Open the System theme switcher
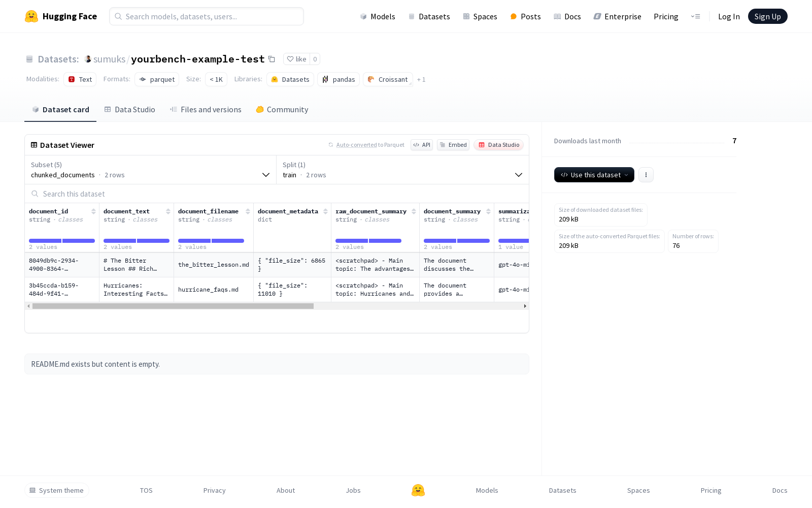The image size is (812, 508). [57, 490]
